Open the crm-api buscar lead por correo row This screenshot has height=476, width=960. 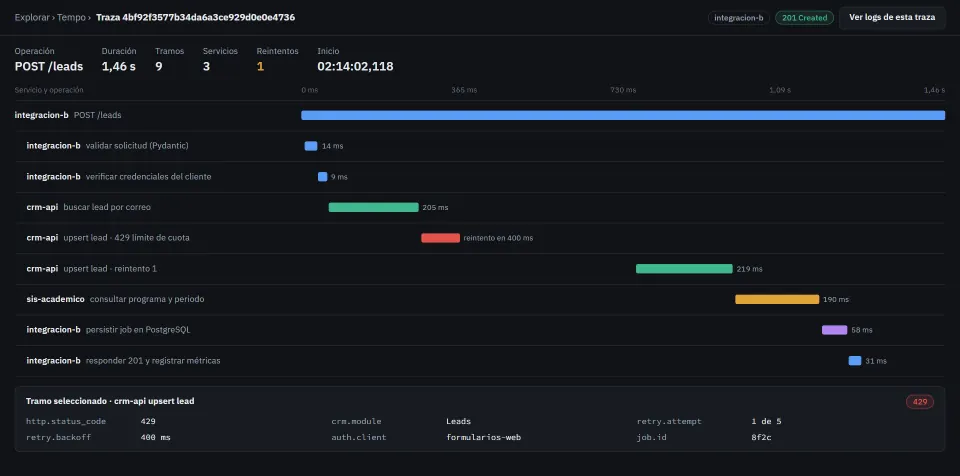(480, 207)
